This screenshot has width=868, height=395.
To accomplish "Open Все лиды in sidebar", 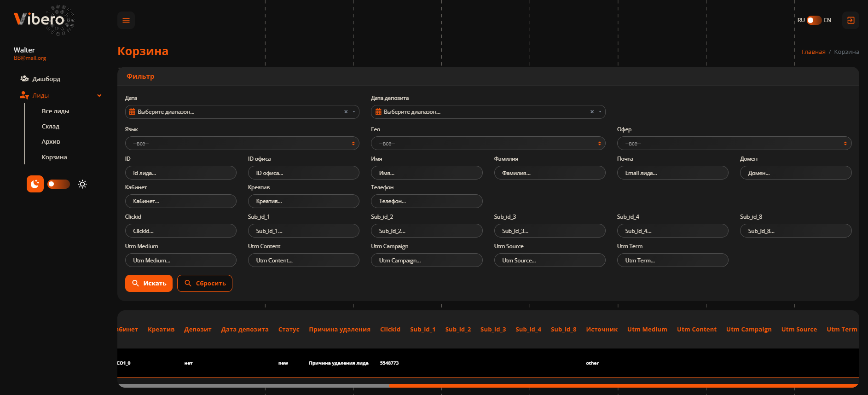I will point(55,111).
